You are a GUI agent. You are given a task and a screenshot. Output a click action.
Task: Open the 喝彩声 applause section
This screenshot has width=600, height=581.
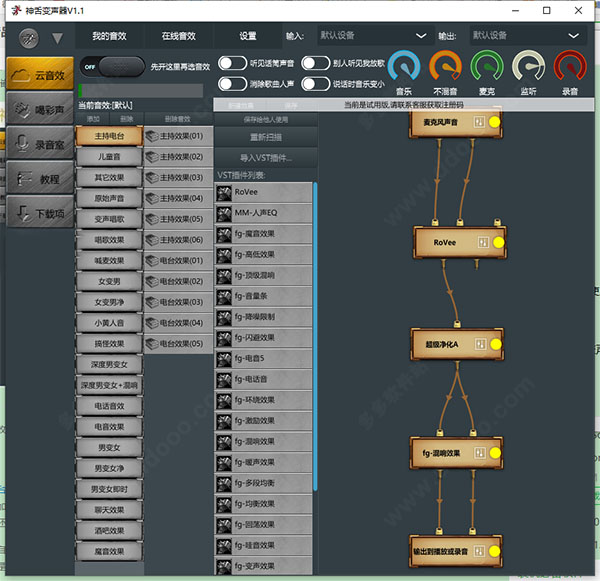click(x=40, y=109)
